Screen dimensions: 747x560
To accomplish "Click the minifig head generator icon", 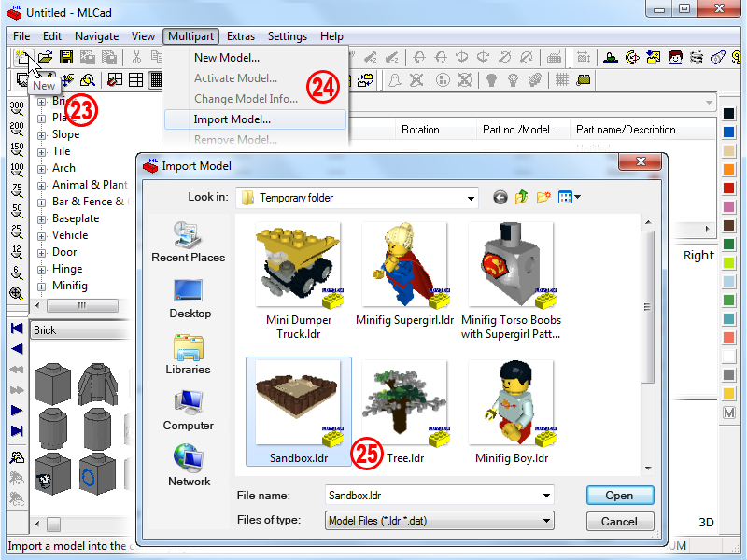I will [675, 58].
